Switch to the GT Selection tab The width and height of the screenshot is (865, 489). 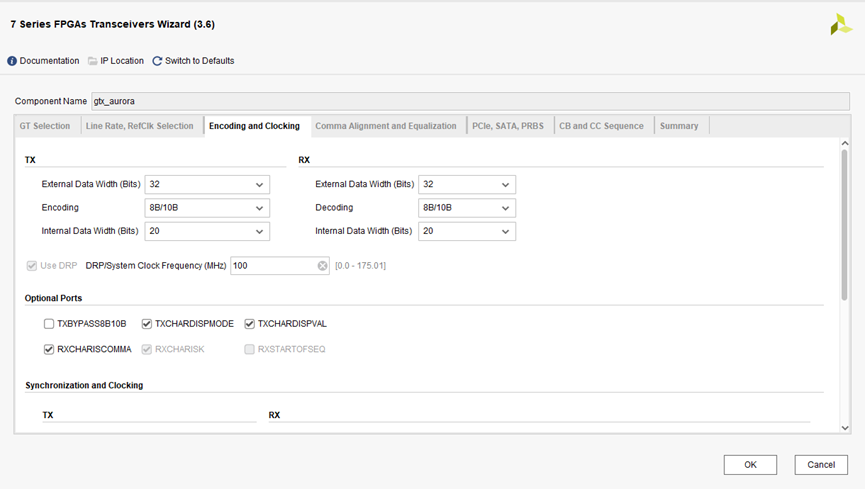45,126
